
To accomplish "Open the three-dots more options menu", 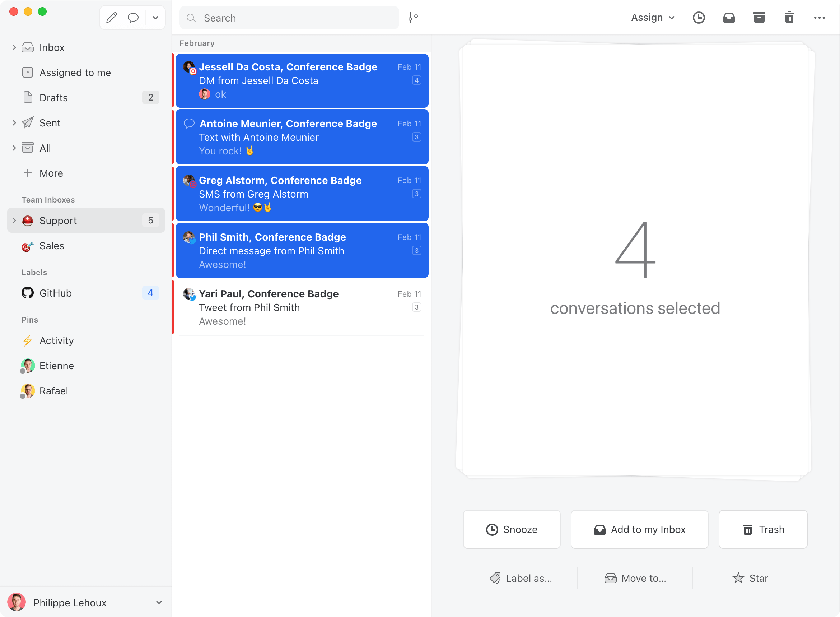I will (819, 18).
